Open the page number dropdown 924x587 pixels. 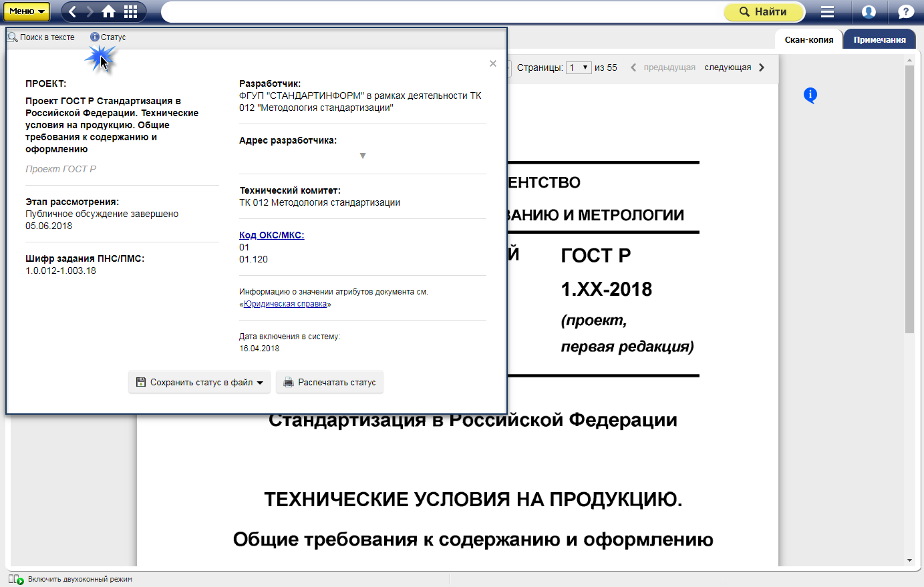[x=579, y=67]
